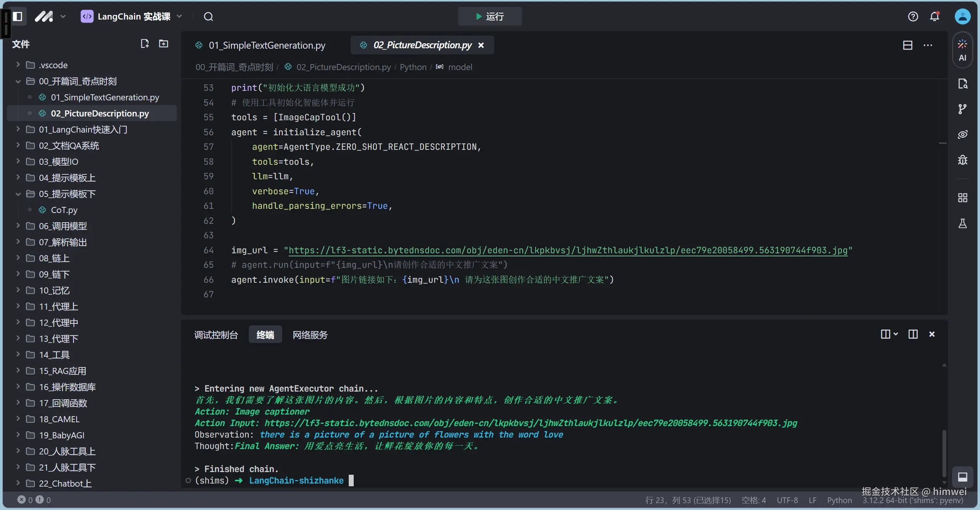Click the 运行 run button

490,16
